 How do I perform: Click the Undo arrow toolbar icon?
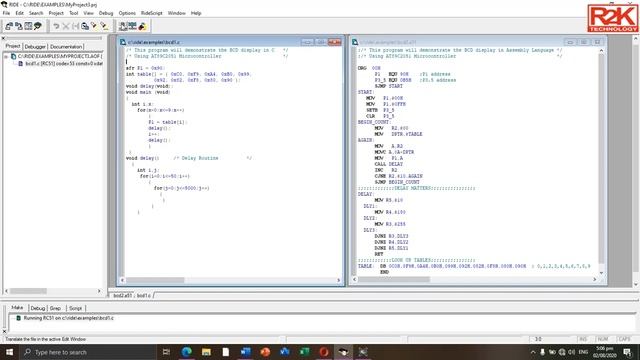[x=56, y=26]
